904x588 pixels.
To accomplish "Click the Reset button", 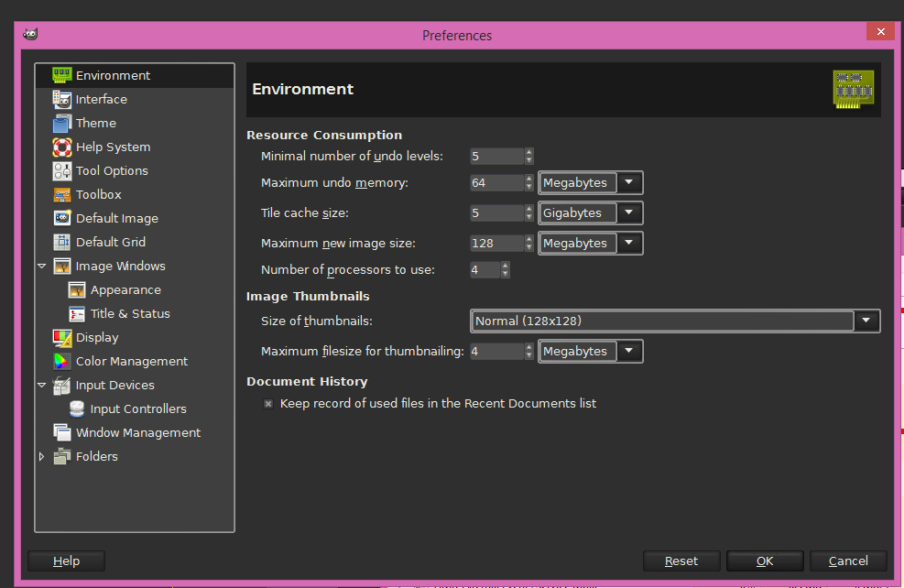I will (x=681, y=561).
